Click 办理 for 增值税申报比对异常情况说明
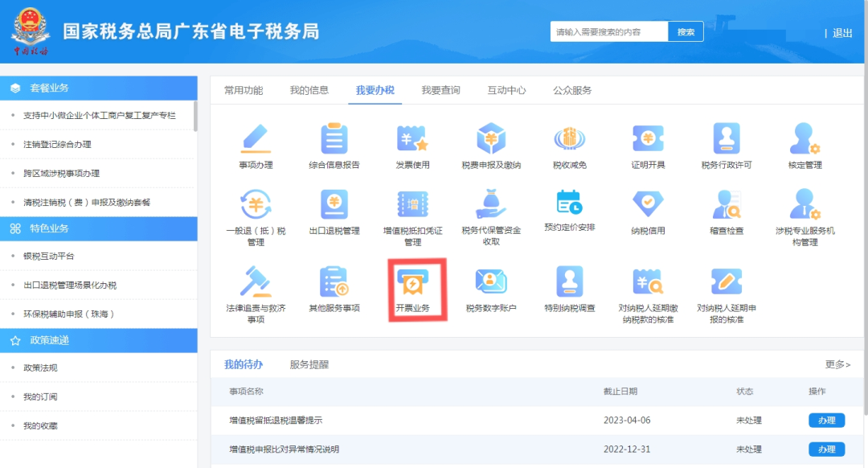868x468 pixels. tap(826, 450)
